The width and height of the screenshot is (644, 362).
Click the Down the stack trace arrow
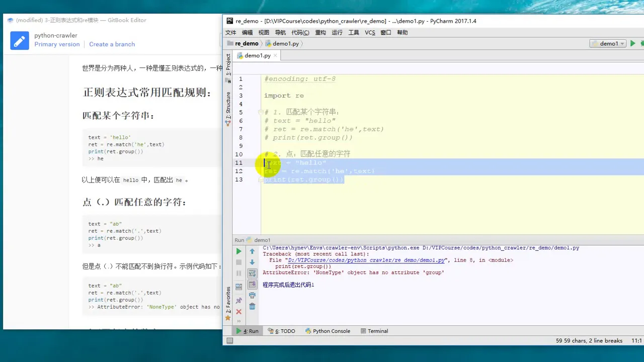253,262
